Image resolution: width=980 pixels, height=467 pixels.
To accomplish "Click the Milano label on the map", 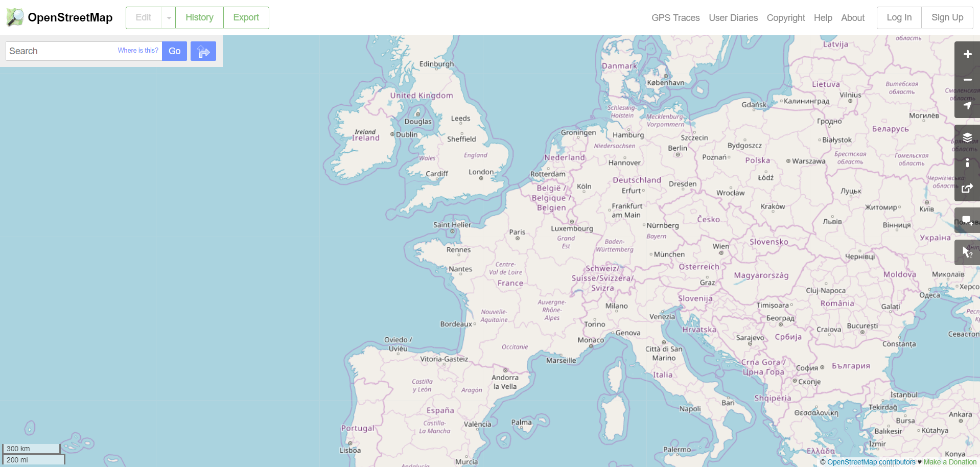I will click(x=617, y=306).
